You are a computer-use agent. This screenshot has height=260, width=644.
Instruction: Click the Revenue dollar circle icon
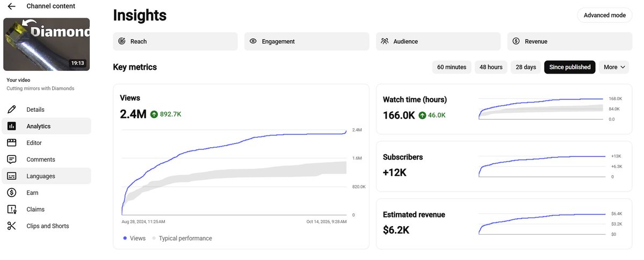tap(516, 41)
